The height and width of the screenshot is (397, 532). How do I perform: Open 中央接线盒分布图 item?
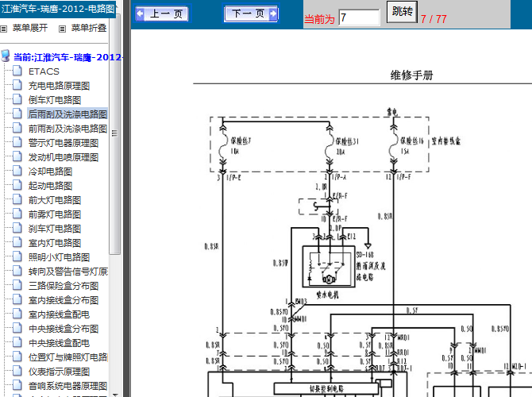[64, 329]
